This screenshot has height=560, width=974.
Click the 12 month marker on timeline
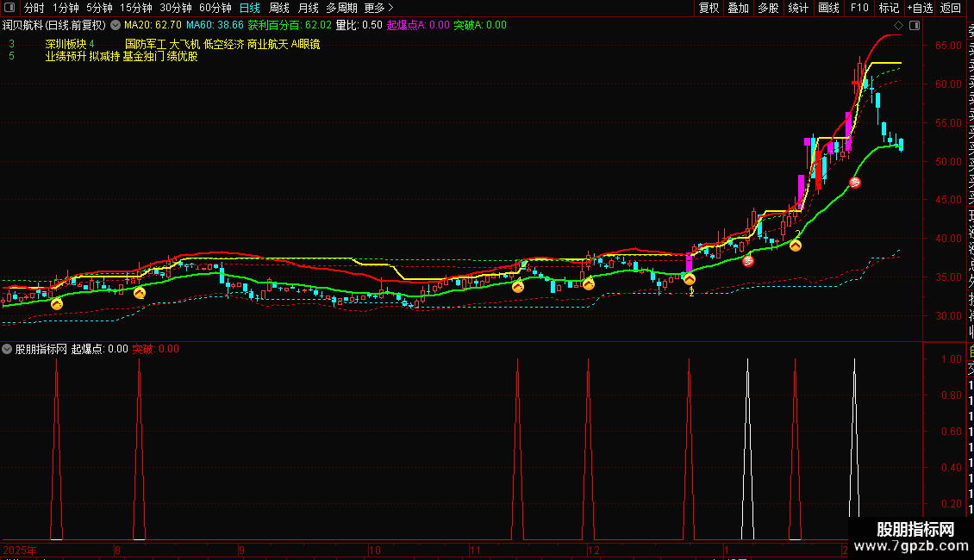[x=593, y=550]
